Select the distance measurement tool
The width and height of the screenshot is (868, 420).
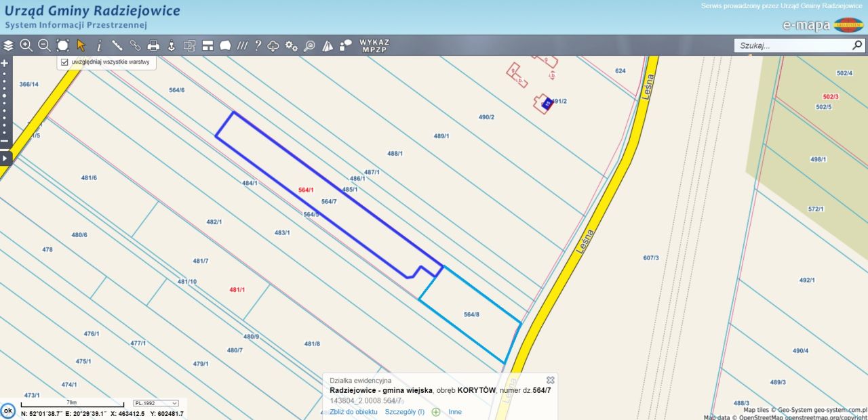[117, 45]
